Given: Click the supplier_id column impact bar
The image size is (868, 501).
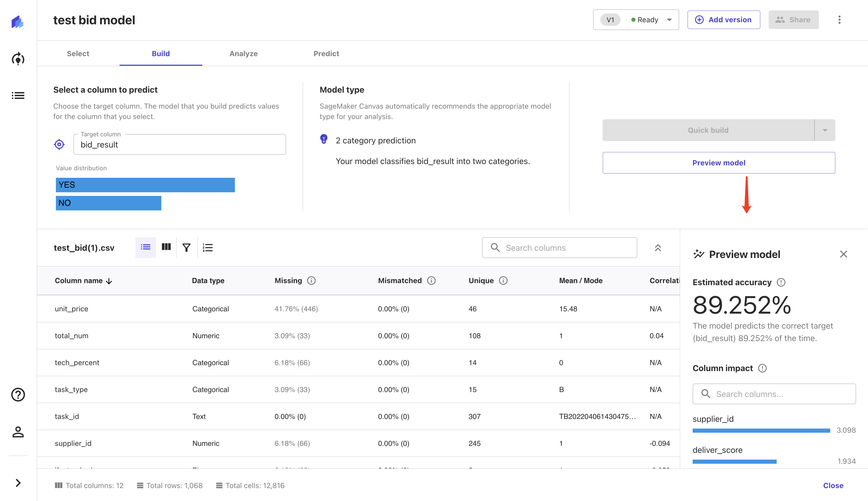Looking at the screenshot, I should pyautogui.click(x=761, y=430).
